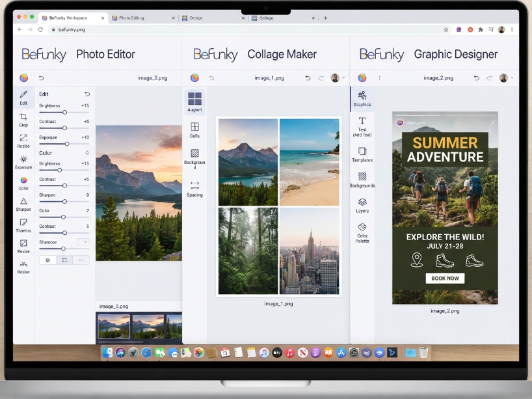Reload page with browser refresh button
532x399 pixels.
pos(40,29)
